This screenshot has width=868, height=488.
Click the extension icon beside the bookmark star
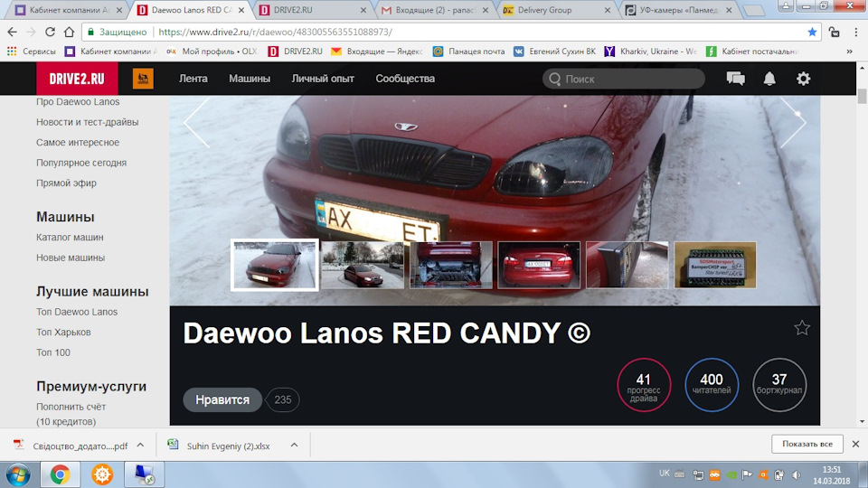[x=835, y=33]
